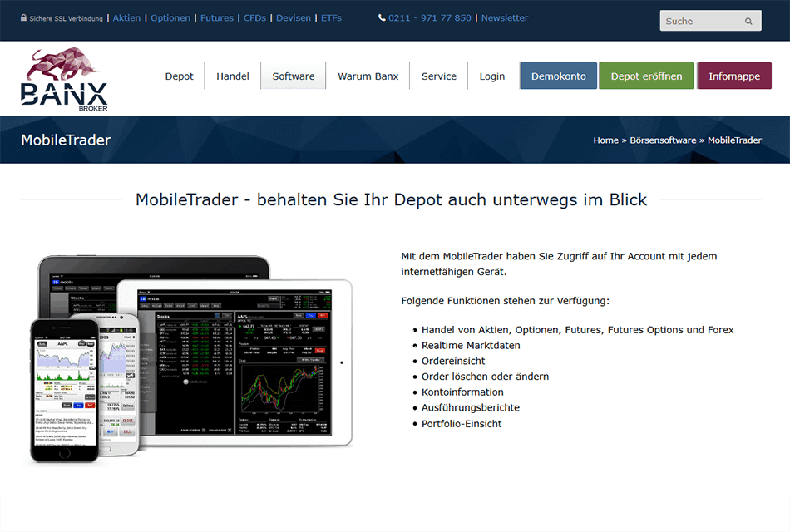The height and width of the screenshot is (532, 790).
Task: Click 'Order löschen oder ändern' list item
Action: pyautogui.click(x=485, y=377)
